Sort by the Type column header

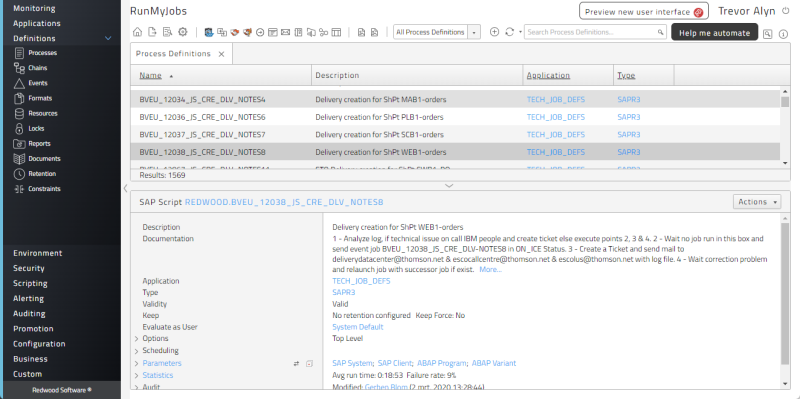click(626, 76)
